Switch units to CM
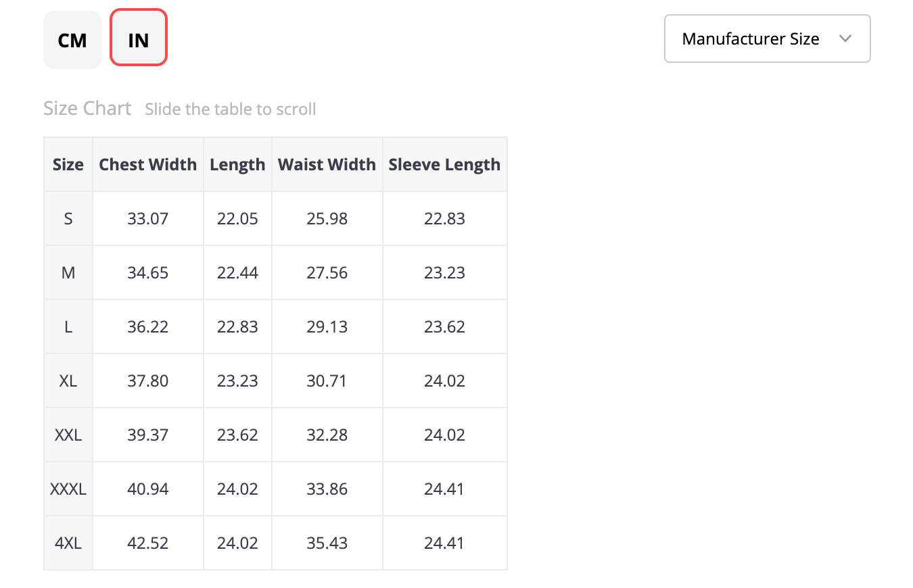 [x=72, y=40]
